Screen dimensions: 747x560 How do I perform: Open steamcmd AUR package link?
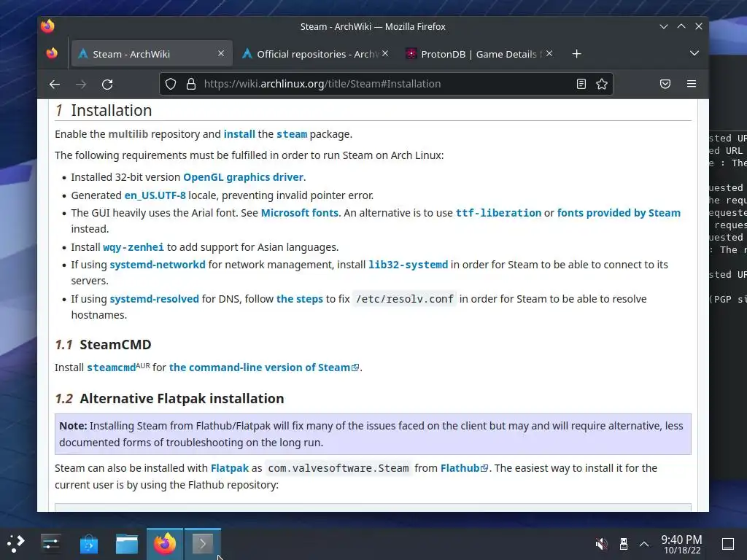click(112, 367)
